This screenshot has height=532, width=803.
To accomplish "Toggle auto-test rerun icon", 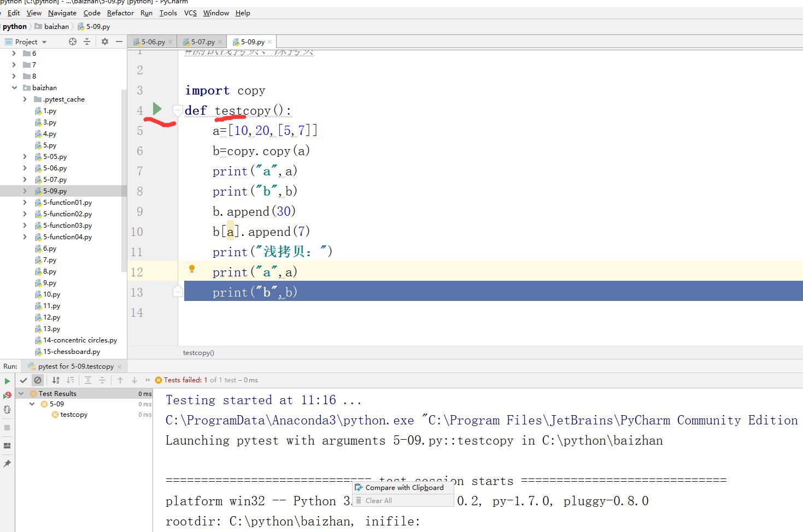I will (7, 410).
